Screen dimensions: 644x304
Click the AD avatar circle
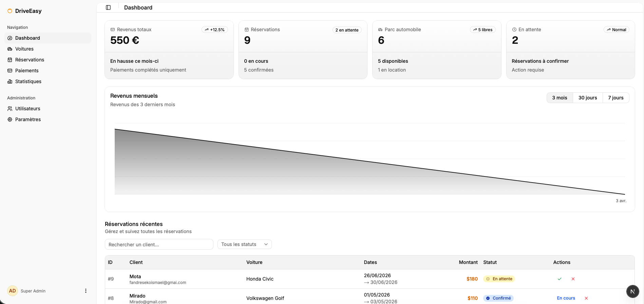coord(13,291)
